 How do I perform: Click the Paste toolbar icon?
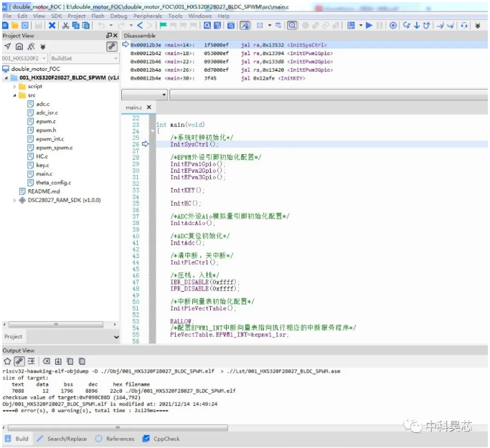pos(85,26)
